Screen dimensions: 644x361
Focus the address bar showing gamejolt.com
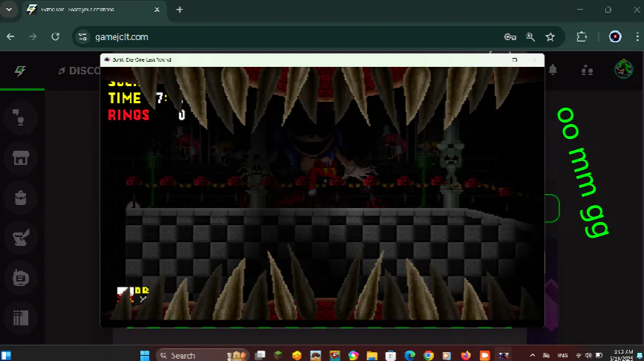tap(288, 37)
